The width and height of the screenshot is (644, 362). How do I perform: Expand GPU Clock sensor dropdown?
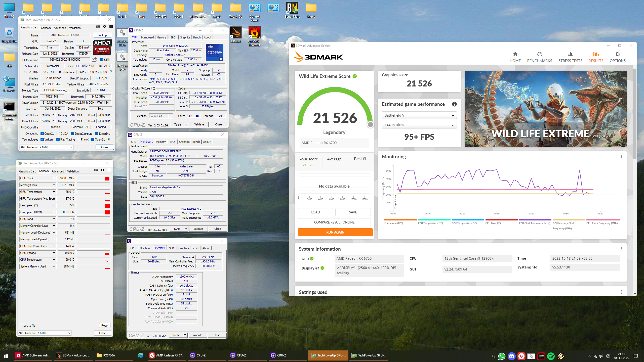[54, 178]
